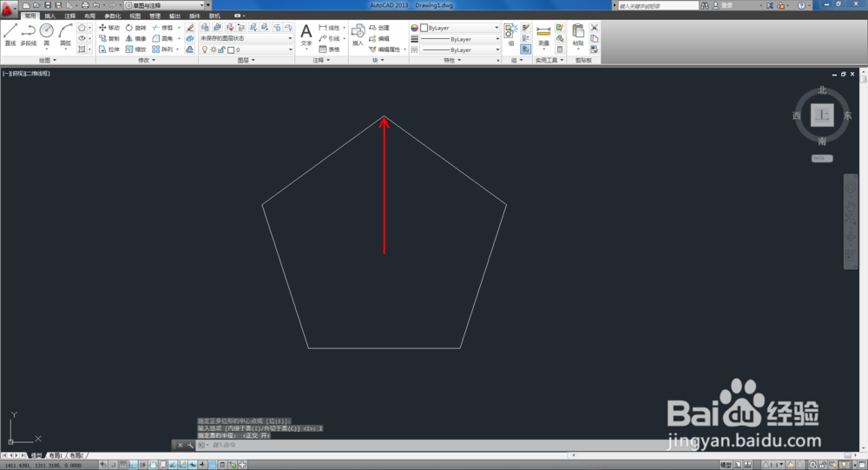Switch to the View (视图) ribbon tab
Screen dimensions: 868x470
coord(135,16)
